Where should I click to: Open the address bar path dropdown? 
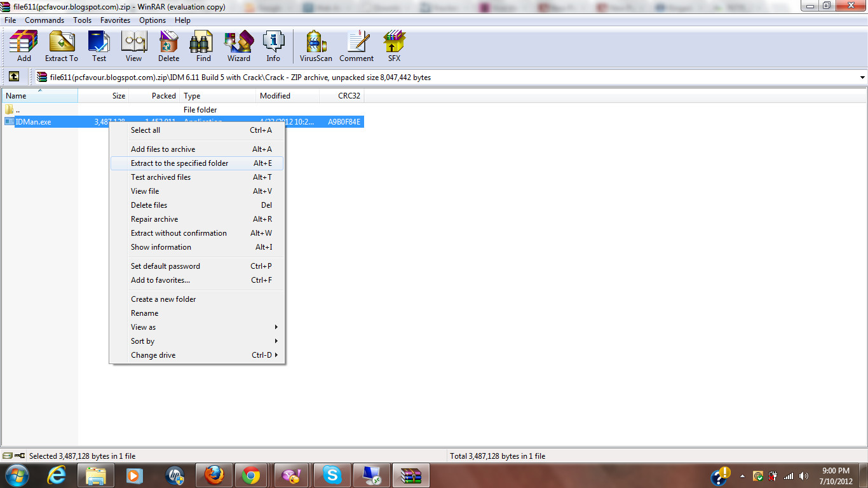point(862,78)
